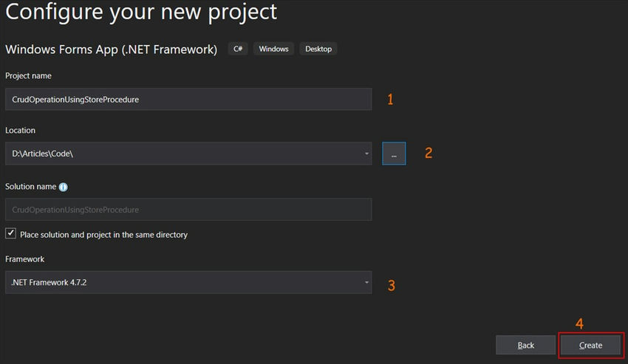
Task: Click into the Project name text field
Action: [188, 100]
